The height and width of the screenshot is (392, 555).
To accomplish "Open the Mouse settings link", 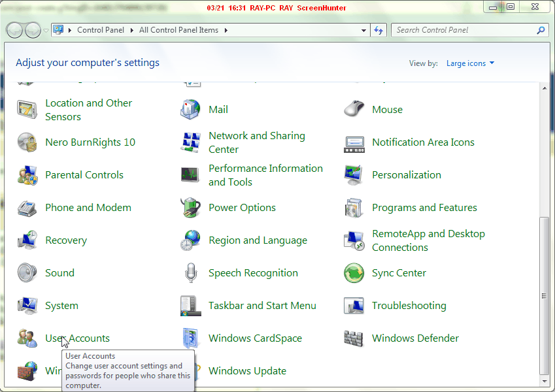I will (x=387, y=110).
